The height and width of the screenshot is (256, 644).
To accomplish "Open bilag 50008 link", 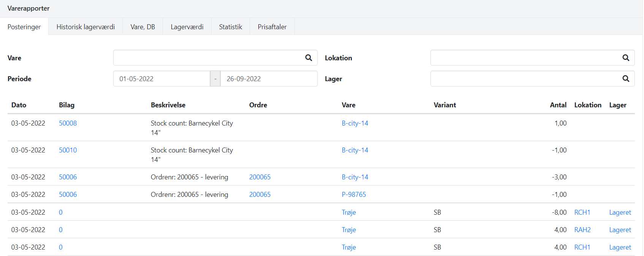I will pyautogui.click(x=68, y=123).
